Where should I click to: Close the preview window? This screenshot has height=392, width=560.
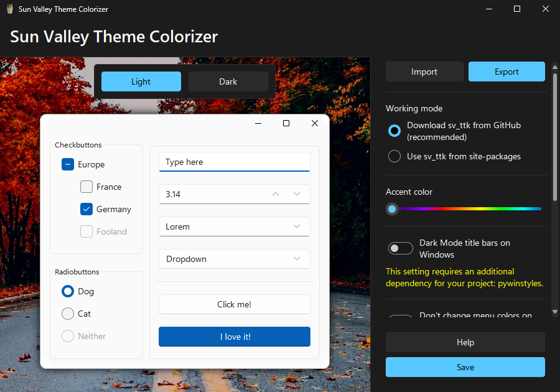click(315, 123)
